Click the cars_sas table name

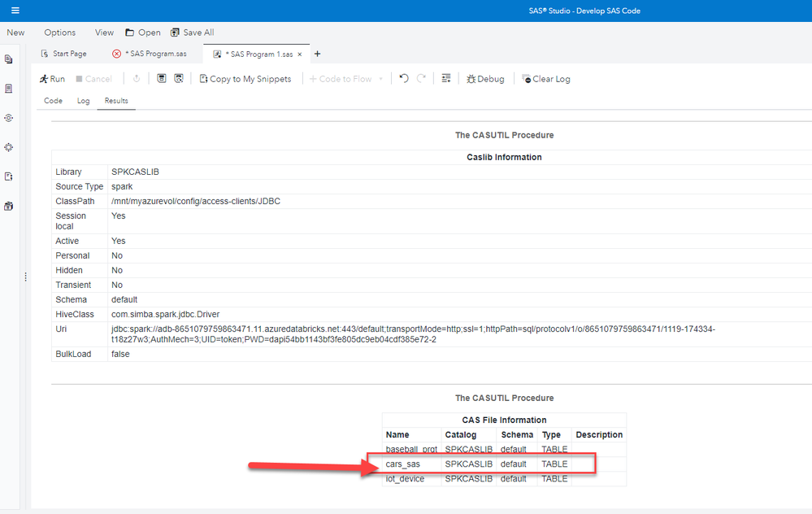403,464
